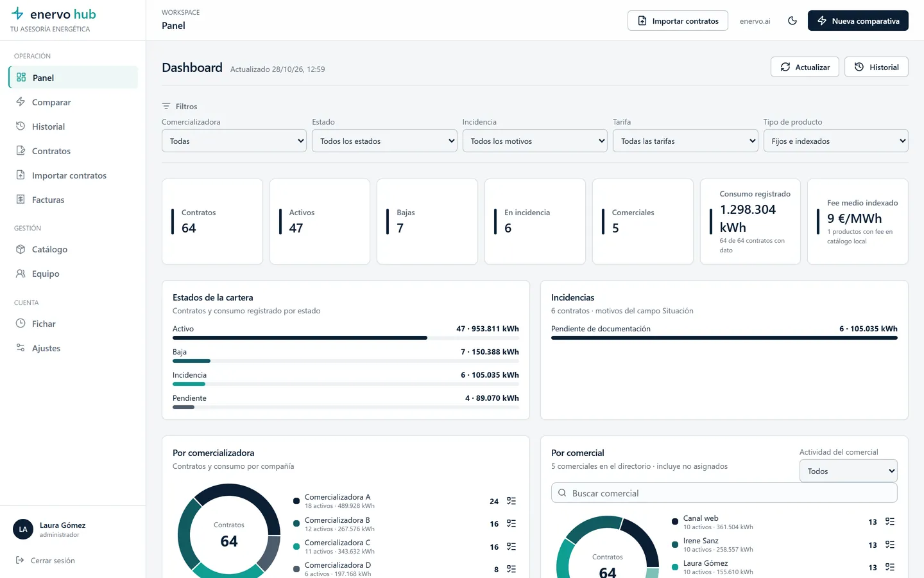Toggle dark mode moon icon
Viewport: 924px width, 578px height.
click(792, 21)
